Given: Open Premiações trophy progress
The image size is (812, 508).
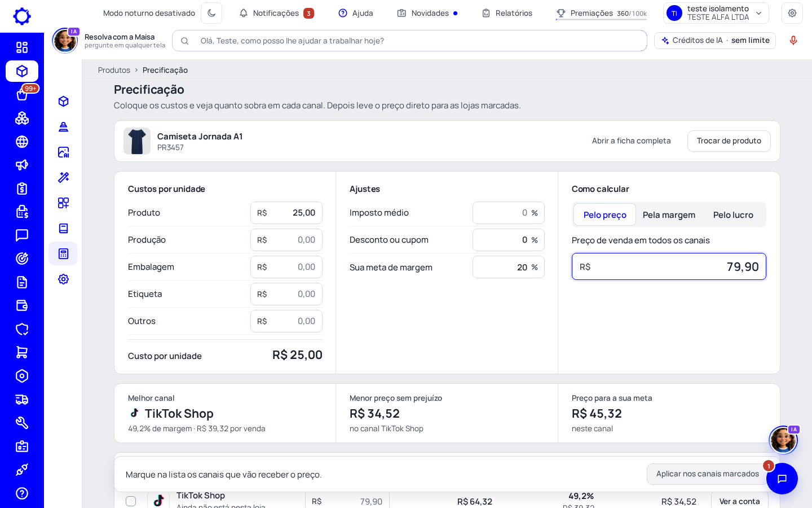Looking at the screenshot, I should tap(601, 13).
